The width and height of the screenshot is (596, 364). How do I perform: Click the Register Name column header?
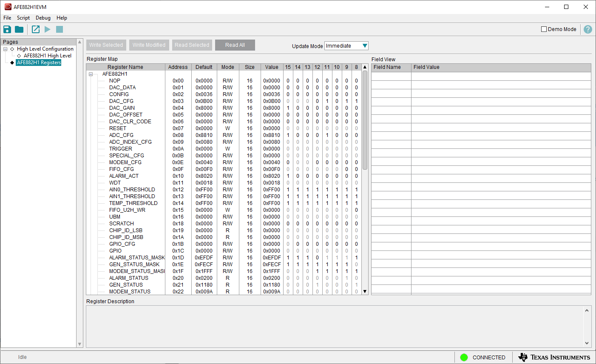125,67
